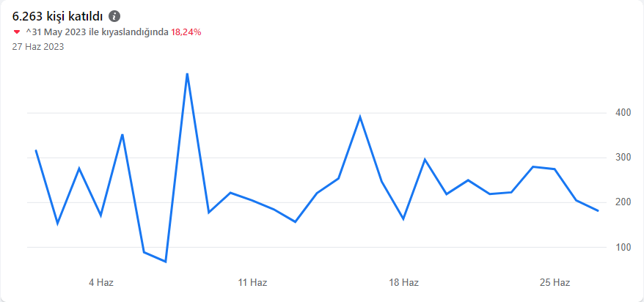This screenshot has width=644, height=302.
Task: Click the "27 Haz 2023" date label
Action: click(x=38, y=47)
